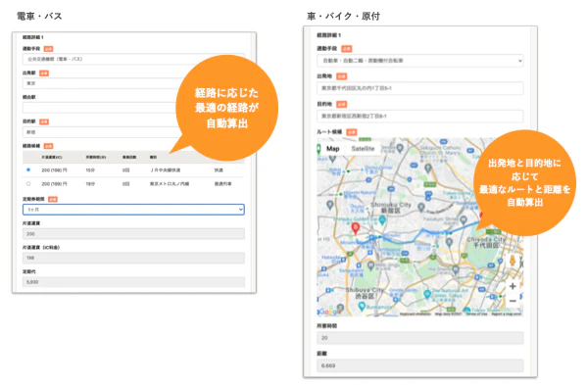Click the red marker at the route's east end
Viewport: 588px width, 385px height.
click(x=481, y=216)
